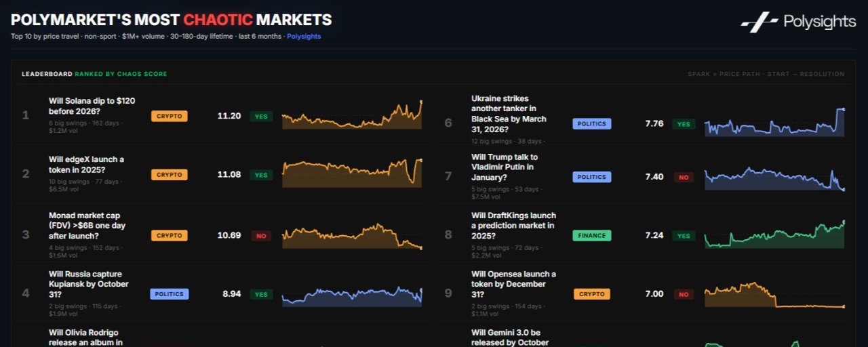
Task: Click the "Polymarket's Most Chaotic Markets" heading
Action: (172, 20)
